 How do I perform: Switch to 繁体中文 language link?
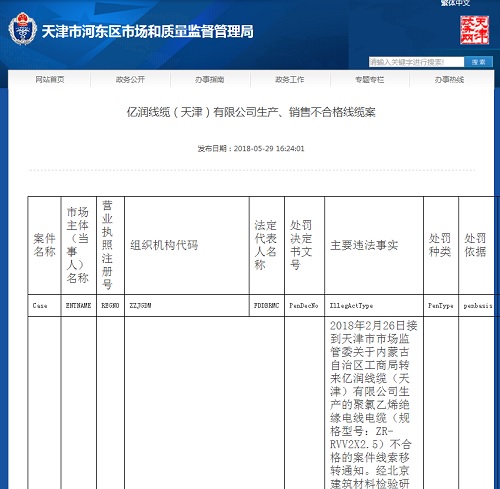pos(456,3)
